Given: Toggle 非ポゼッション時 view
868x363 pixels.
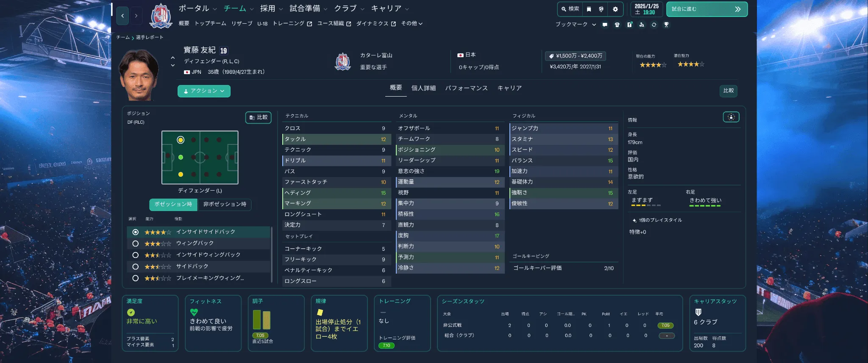Looking at the screenshot, I should tap(225, 205).
